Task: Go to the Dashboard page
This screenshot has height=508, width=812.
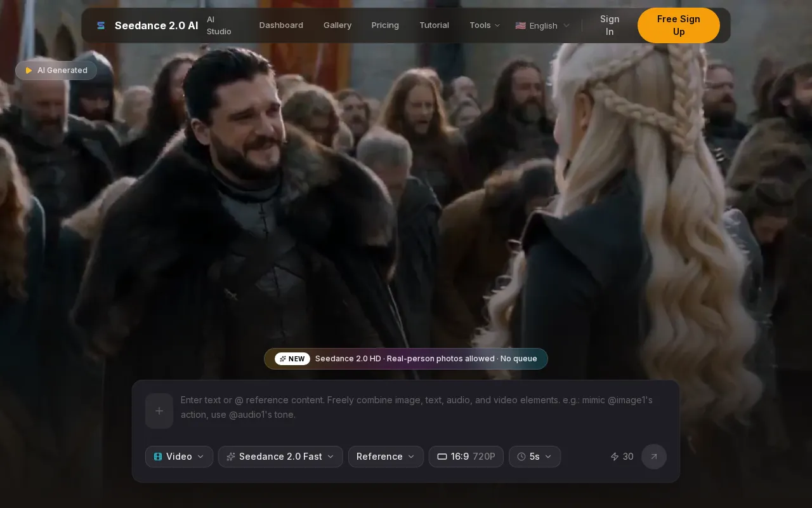Action: tap(281, 25)
